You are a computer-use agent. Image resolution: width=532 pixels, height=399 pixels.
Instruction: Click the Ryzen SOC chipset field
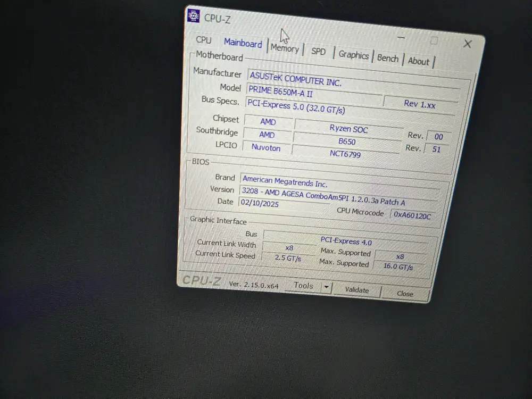pos(348,129)
